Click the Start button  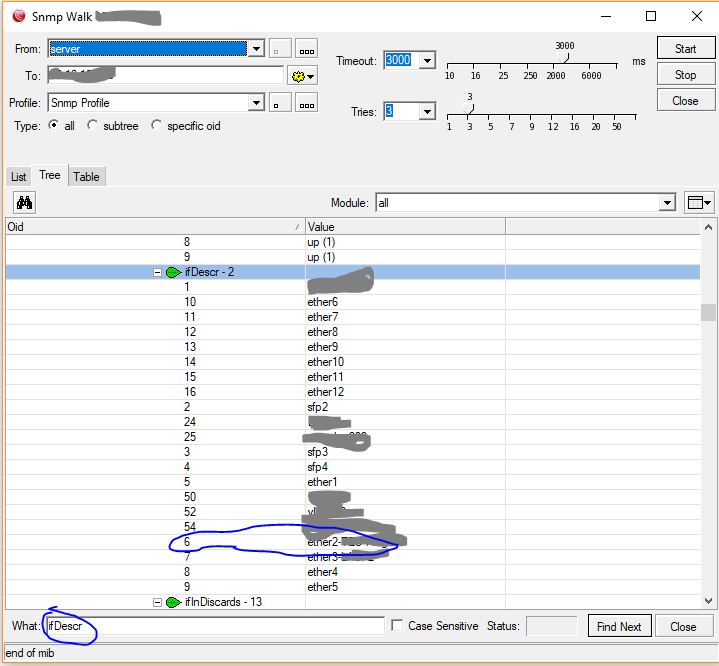686,48
